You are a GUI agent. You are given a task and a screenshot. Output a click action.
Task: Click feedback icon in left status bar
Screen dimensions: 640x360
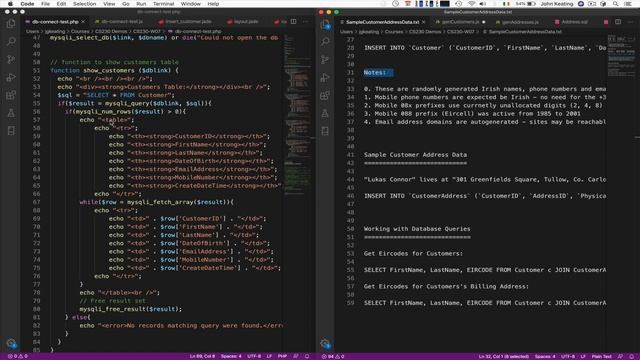click(x=296, y=356)
